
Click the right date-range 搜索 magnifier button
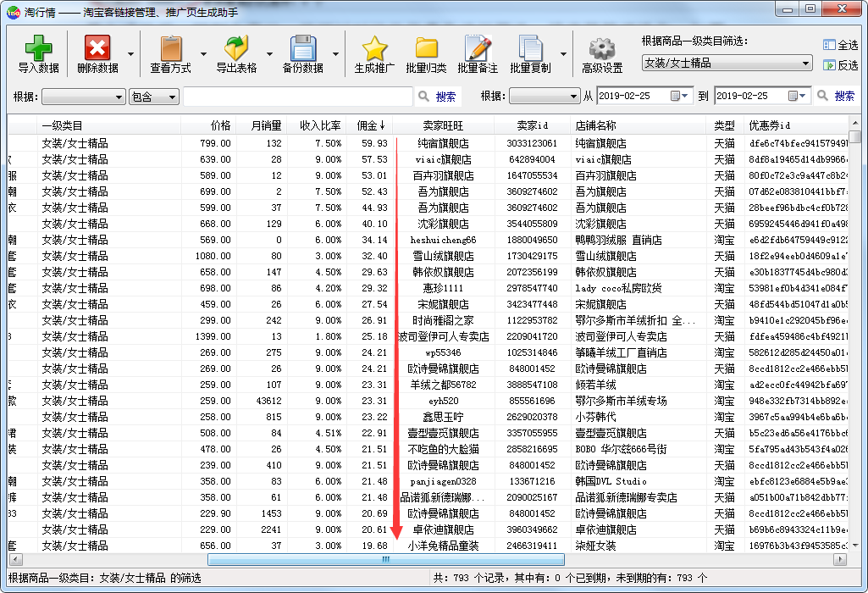tap(837, 96)
